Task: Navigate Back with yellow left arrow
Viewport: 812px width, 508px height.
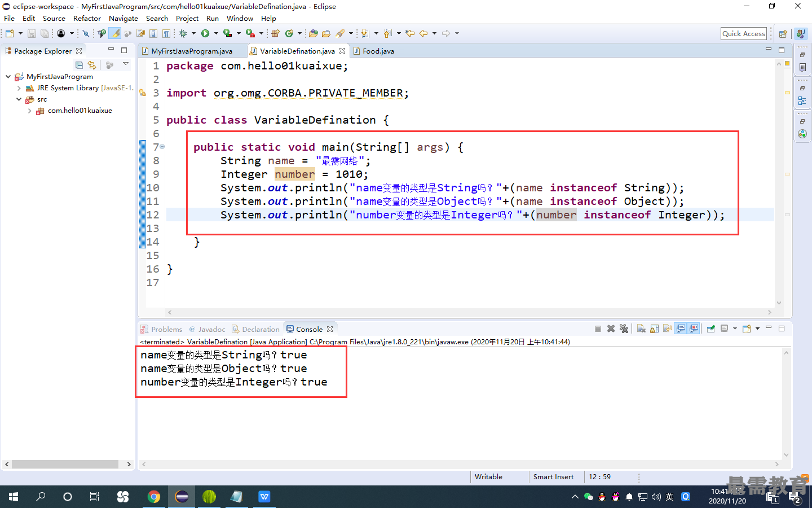Action: click(x=423, y=33)
